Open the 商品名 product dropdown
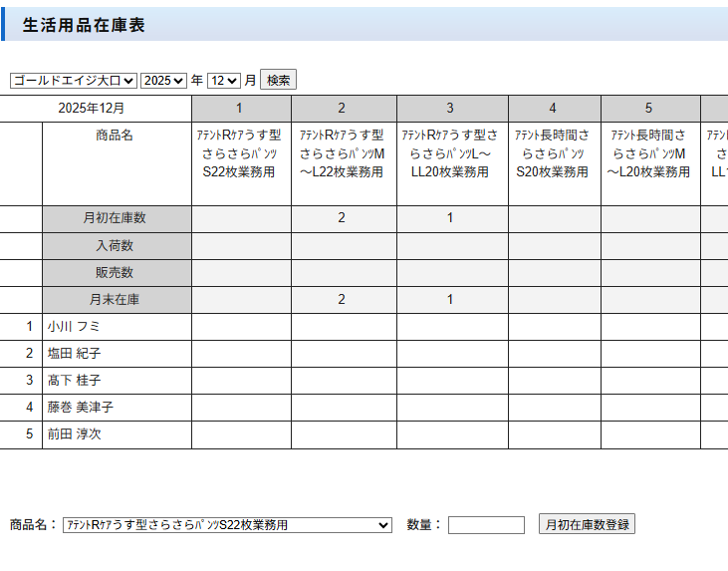This screenshot has width=728, height=571. click(x=227, y=525)
